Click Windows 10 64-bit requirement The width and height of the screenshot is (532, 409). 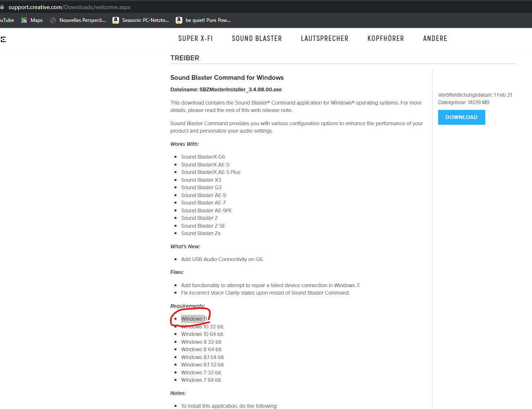pyautogui.click(x=202, y=334)
